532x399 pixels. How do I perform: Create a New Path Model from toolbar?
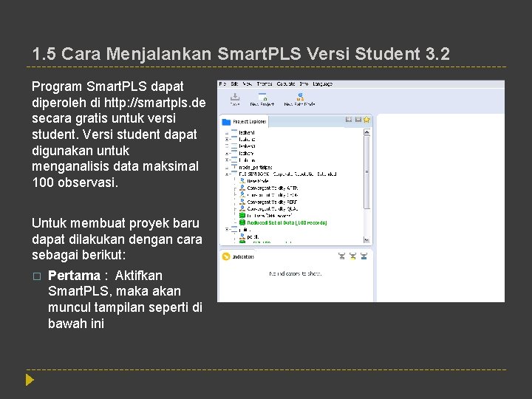point(300,97)
